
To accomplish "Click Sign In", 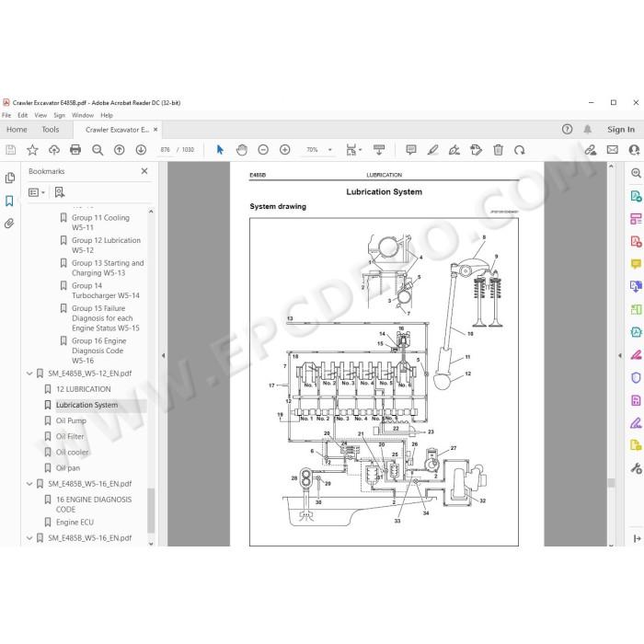I will coord(621,130).
